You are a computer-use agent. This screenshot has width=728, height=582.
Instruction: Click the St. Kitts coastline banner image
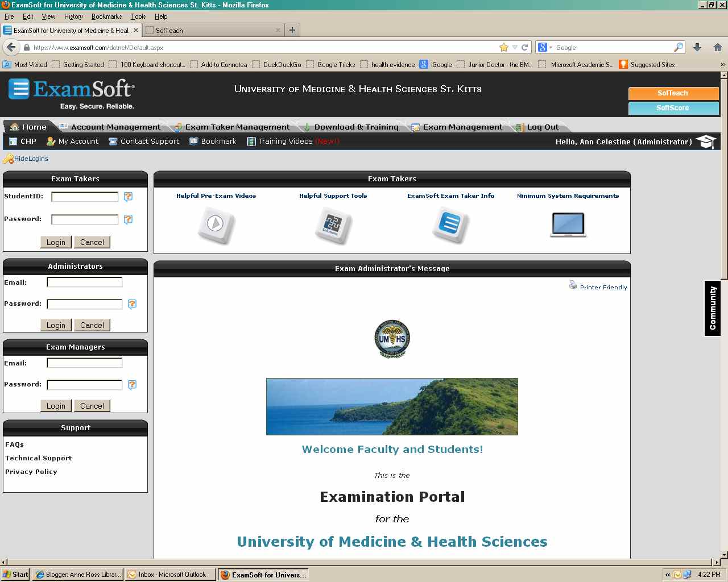click(x=392, y=406)
